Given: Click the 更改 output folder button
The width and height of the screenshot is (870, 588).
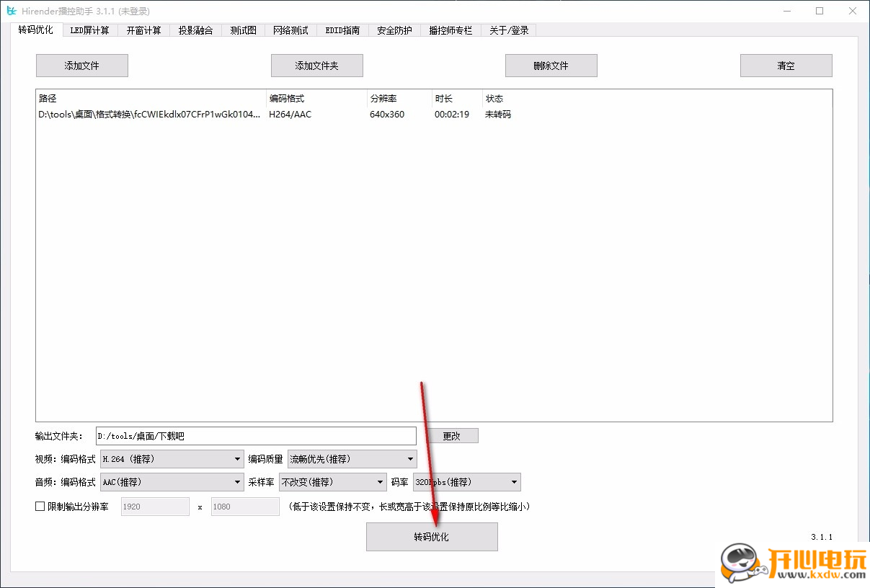Looking at the screenshot, I should (452, 436).
